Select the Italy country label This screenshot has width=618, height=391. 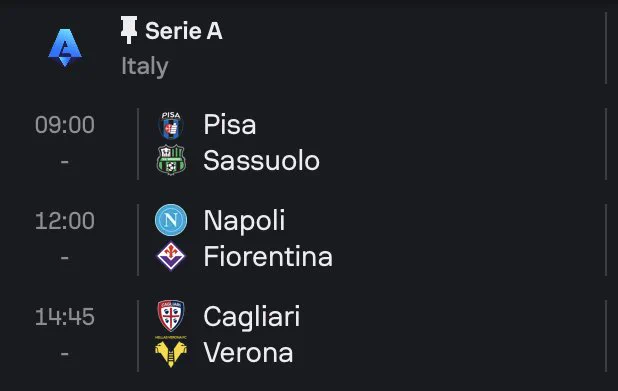145,66
